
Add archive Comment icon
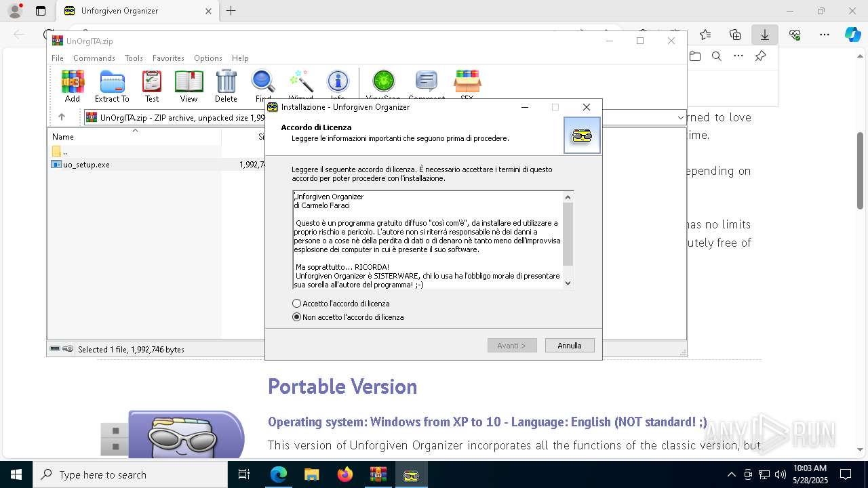(x=426, y=86)
